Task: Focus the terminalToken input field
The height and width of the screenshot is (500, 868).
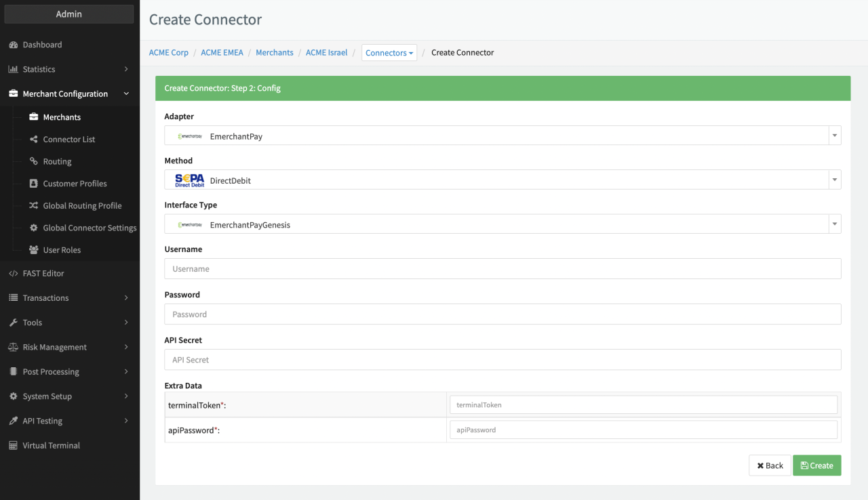Action: tap(643, 405)
